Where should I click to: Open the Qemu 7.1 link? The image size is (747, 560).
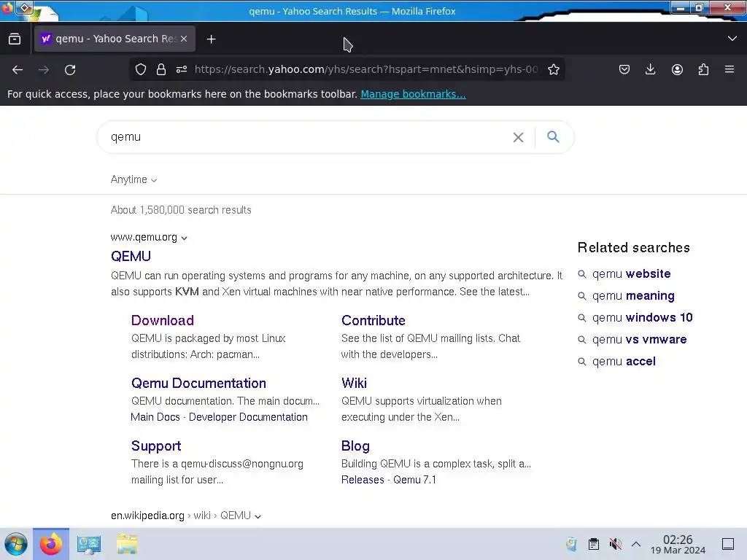pyautogui.click(x=414, y=480)
